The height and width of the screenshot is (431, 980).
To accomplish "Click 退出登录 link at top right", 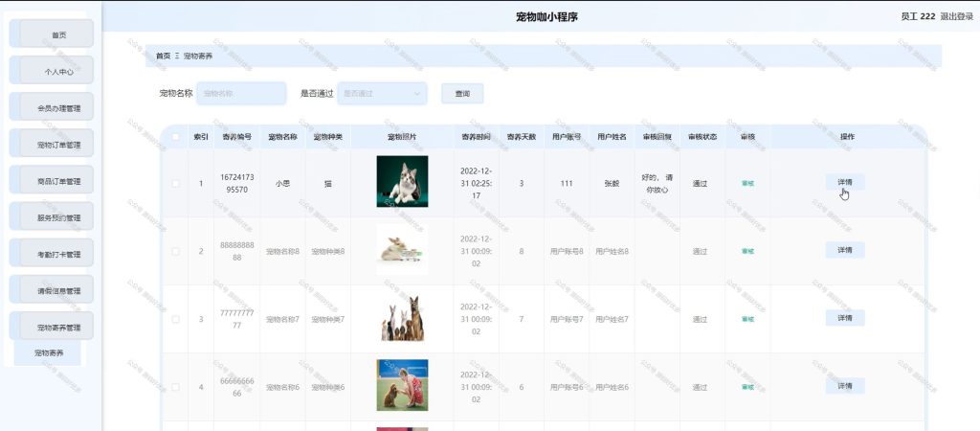I will click(x=957, y=17).
